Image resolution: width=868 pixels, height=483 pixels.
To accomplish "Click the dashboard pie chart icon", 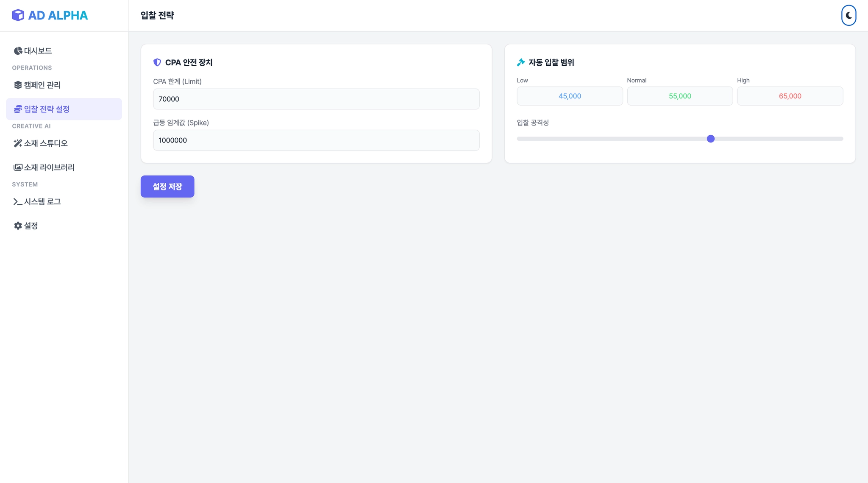I will coord(18,51).
